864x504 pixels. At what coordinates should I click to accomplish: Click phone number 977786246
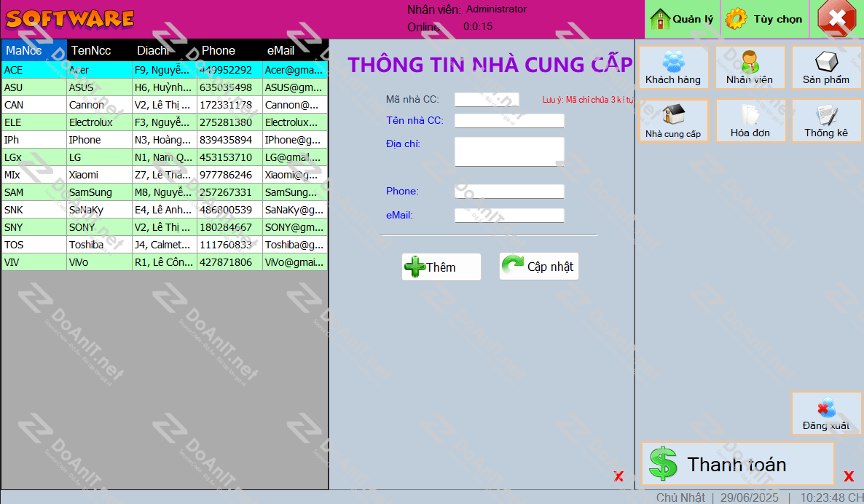[x=229, y=175]
